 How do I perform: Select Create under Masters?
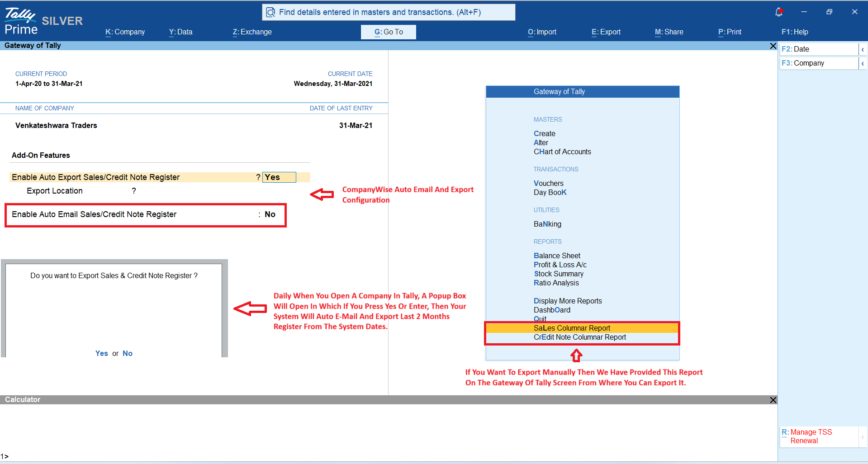545,133
